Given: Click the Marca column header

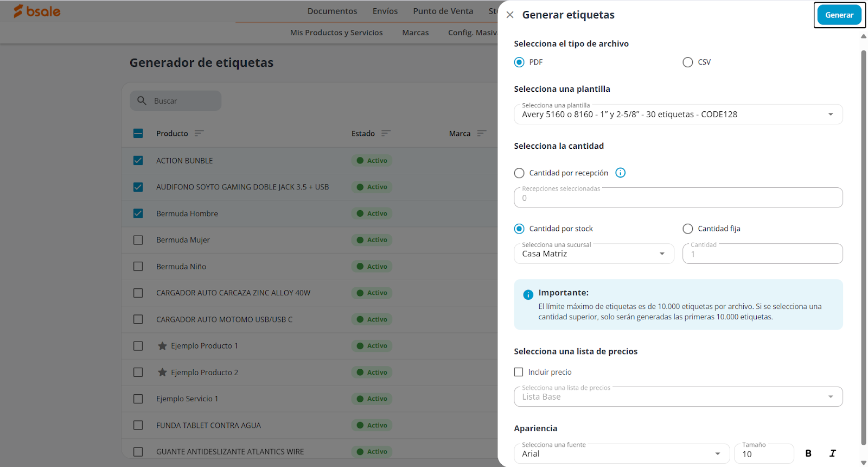Looking at the screenshot, I should 459,133.
